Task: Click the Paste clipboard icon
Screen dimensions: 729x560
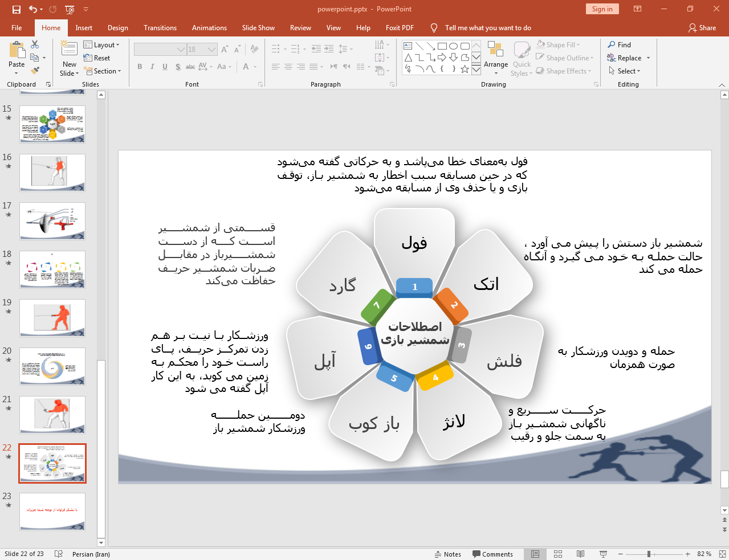Action: pyautogui.click(x=17, y=50)
